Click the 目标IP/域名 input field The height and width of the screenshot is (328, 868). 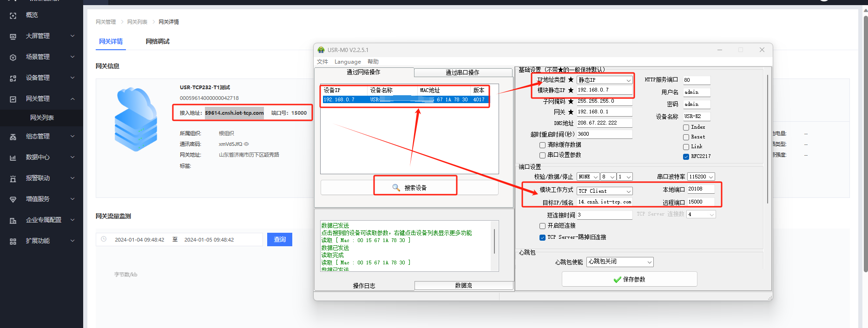click(x=604, y=202)
